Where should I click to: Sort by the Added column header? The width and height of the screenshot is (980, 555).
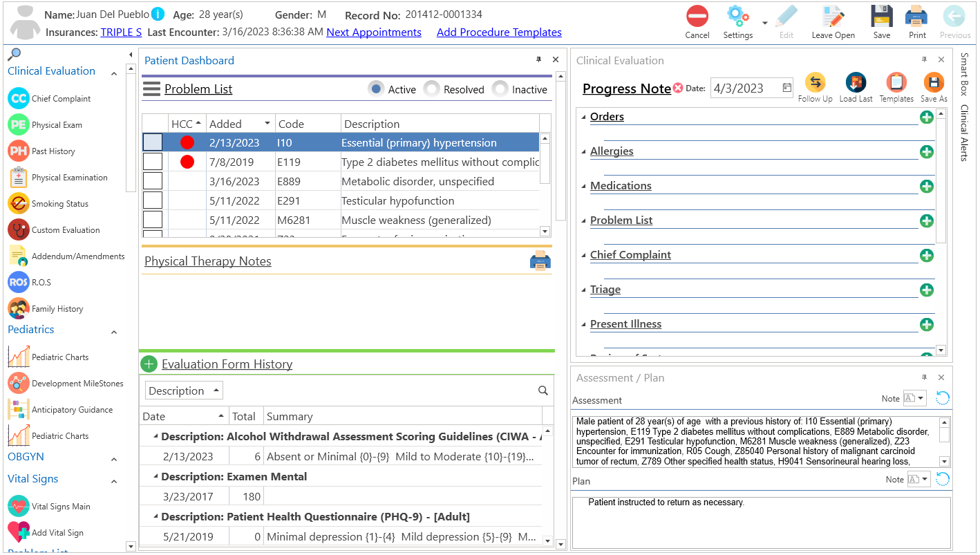point(241,124)
